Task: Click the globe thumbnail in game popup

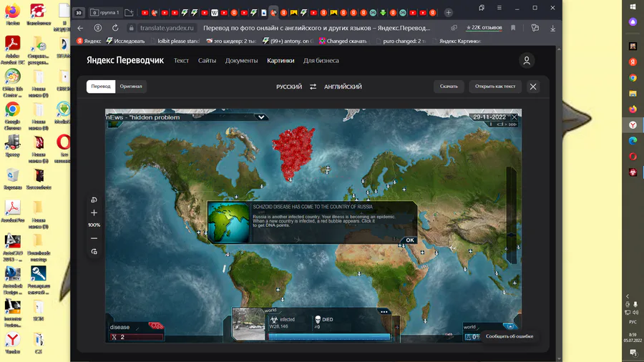Action: pos(229,222)
